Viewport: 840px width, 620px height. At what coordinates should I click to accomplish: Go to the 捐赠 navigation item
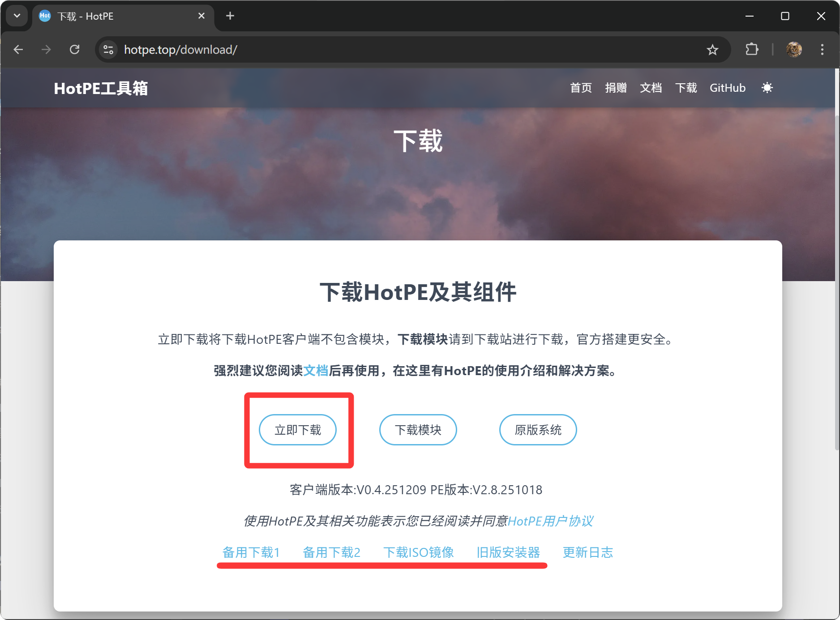[x=616, y=88]
